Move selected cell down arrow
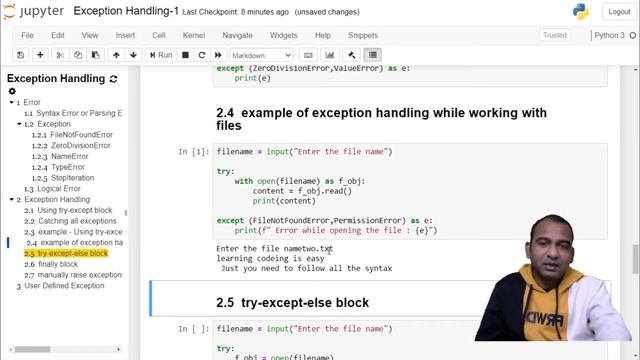The height and width of the screenshot is (360, 640). 133,55
